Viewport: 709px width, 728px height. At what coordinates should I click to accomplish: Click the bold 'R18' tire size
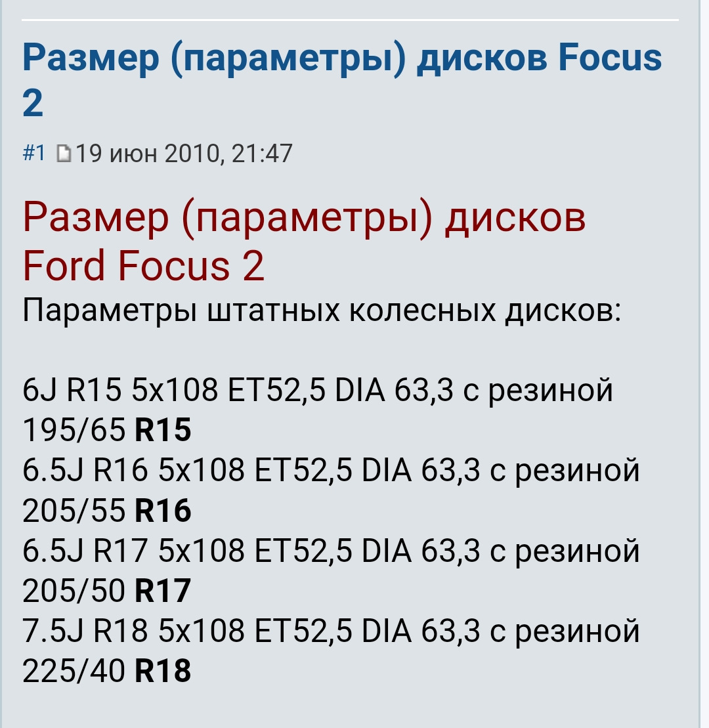(163, 671)
